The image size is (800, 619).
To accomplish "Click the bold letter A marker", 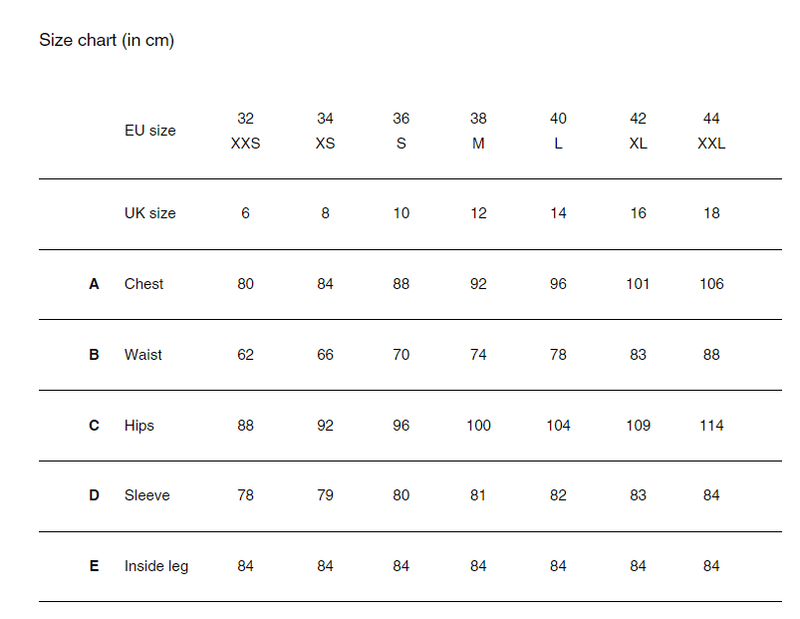I will (94, 284).
